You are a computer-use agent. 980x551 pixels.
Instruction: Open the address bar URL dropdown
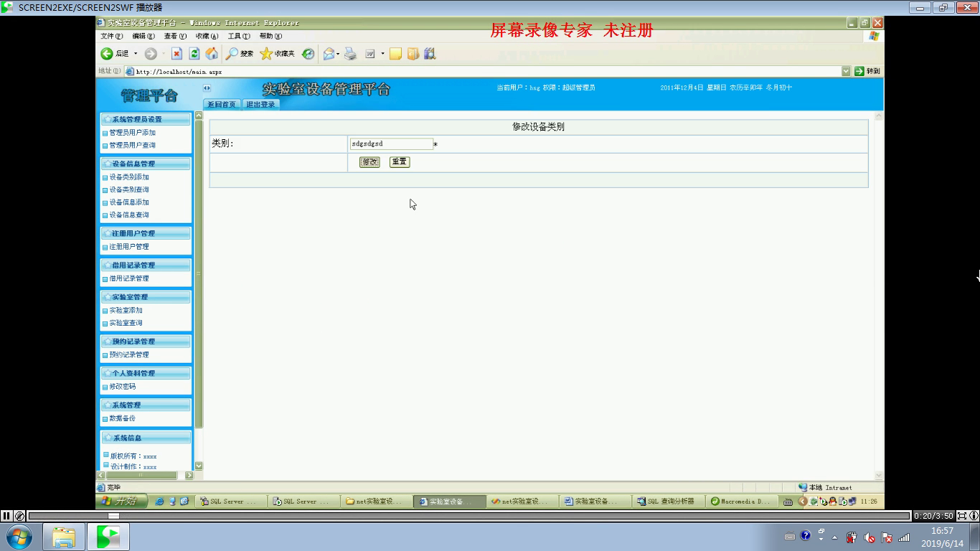pyautogui.click(x=846, y=71)
